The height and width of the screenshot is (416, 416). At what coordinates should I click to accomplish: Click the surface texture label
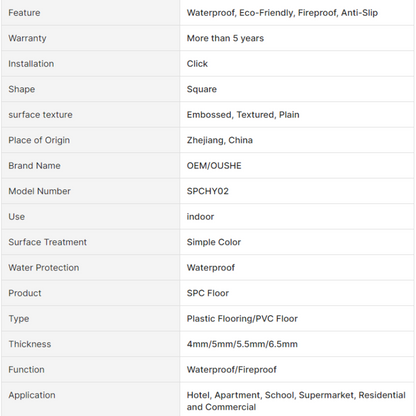40,115
